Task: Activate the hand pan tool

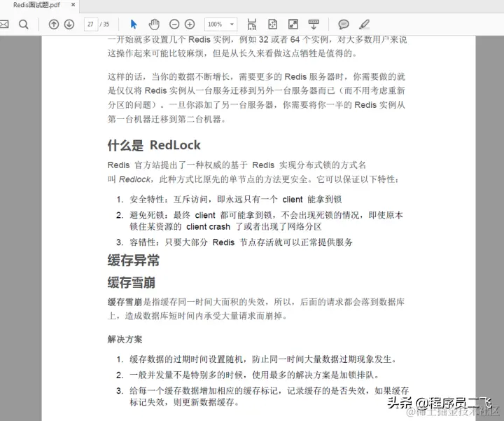Action: click(154, 24)
